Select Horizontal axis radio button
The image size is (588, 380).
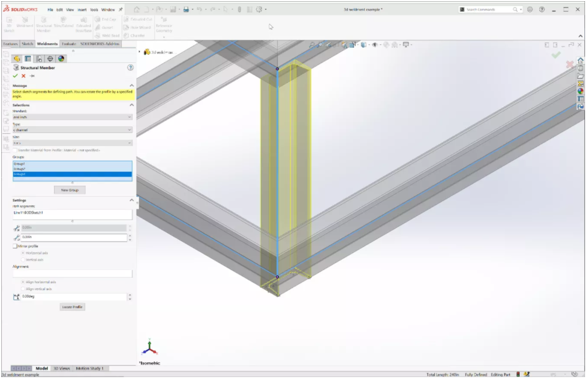coord(23,253)
